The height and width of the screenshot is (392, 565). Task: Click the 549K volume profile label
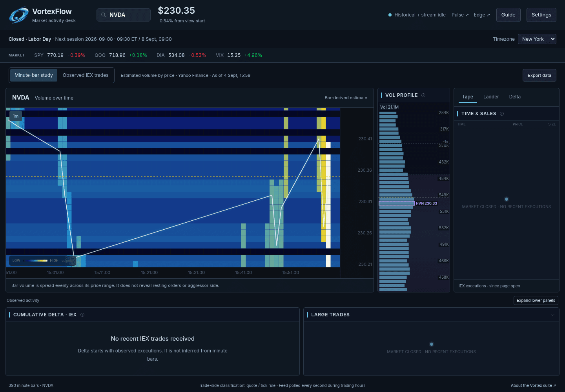[444, 195]
